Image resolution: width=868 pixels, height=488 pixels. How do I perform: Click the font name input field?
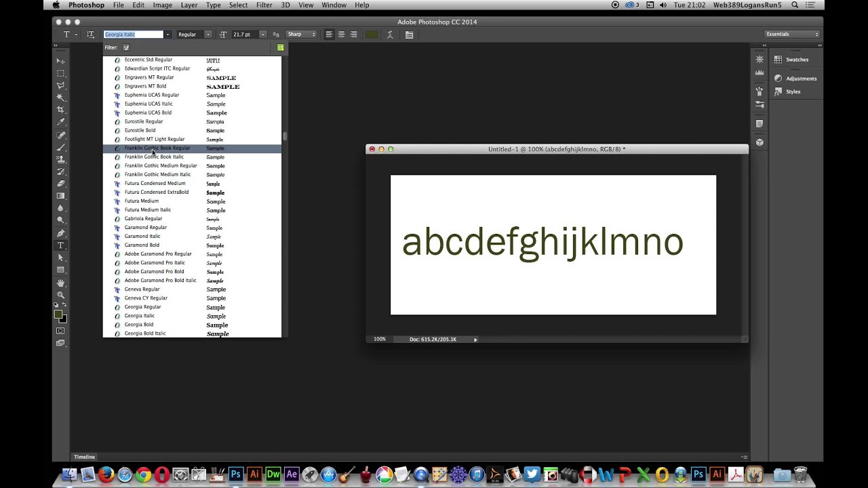pyautogui.click(x=134, y=35)
